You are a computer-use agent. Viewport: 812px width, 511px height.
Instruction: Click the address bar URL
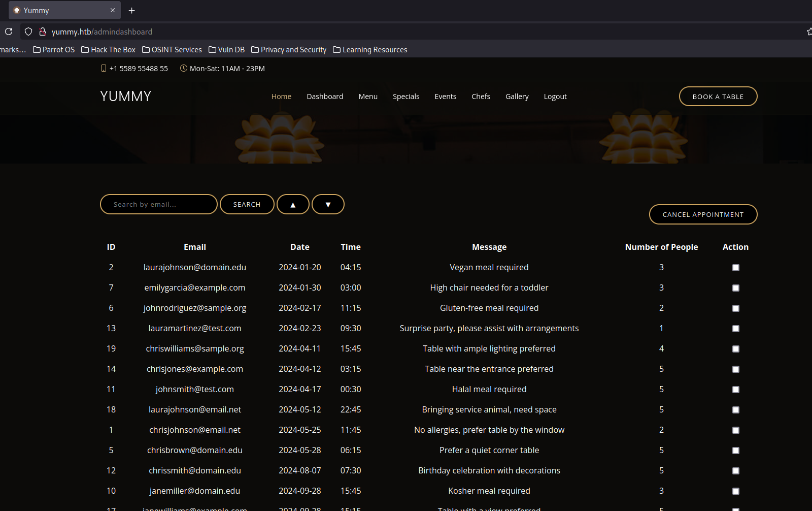(102, 31)
